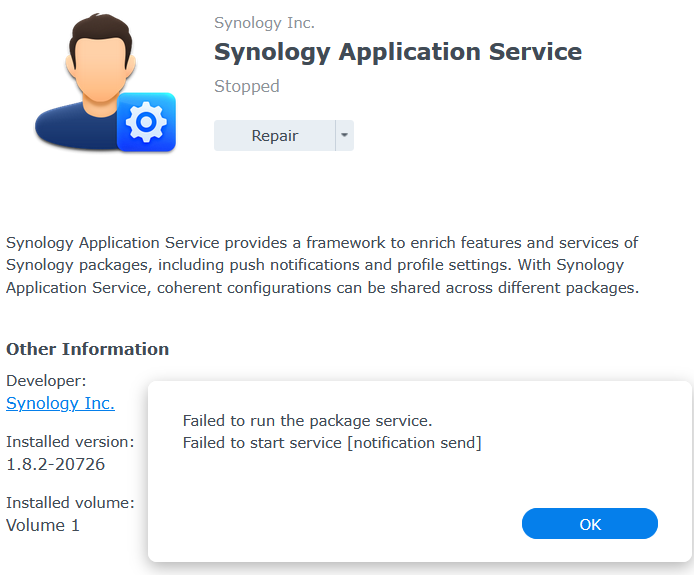Click the "Failed to run the package service" message
Viewport: 694px width, 575px height.
(x=307, y=421)
